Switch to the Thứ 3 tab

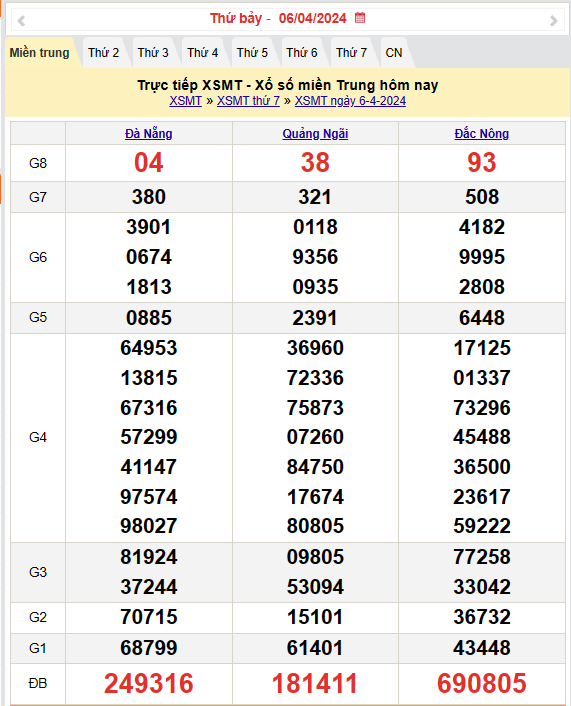[153, 53]
